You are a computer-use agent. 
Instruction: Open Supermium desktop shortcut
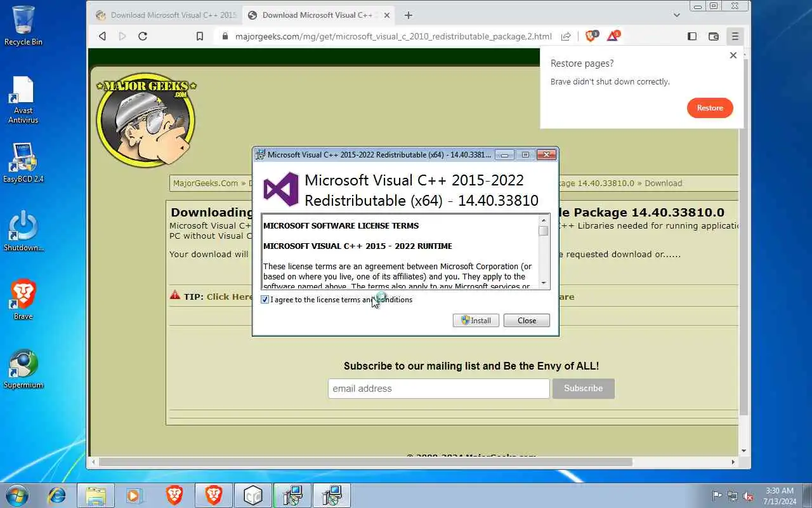23,368
